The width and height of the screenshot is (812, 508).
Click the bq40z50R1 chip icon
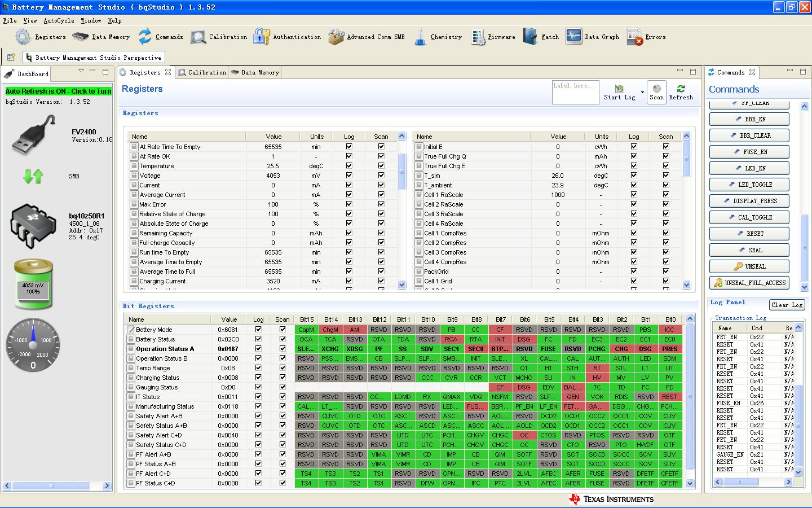[33, 226]
